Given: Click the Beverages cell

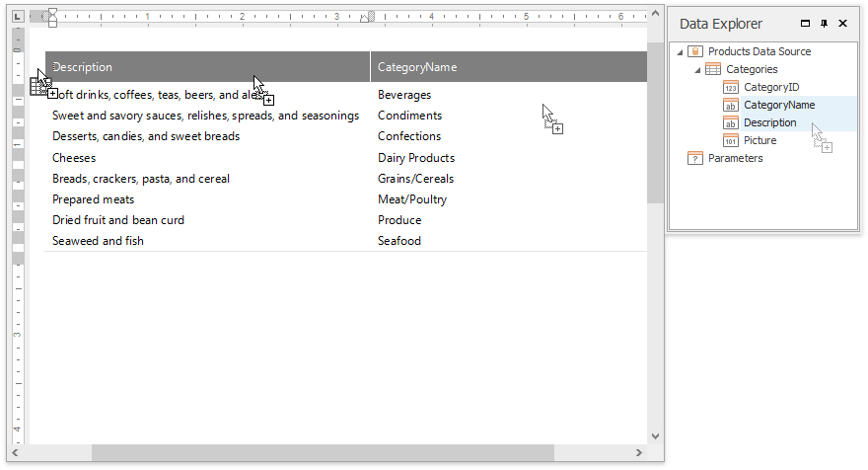Looking at the screenshot, I should click(404, 95).
